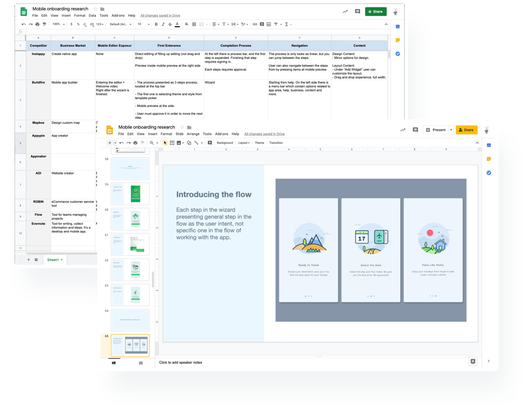Click the filter icon in Sheets
Image resolution: width=532 pixels, height=416 pixels.
click(x=276, y=25)
